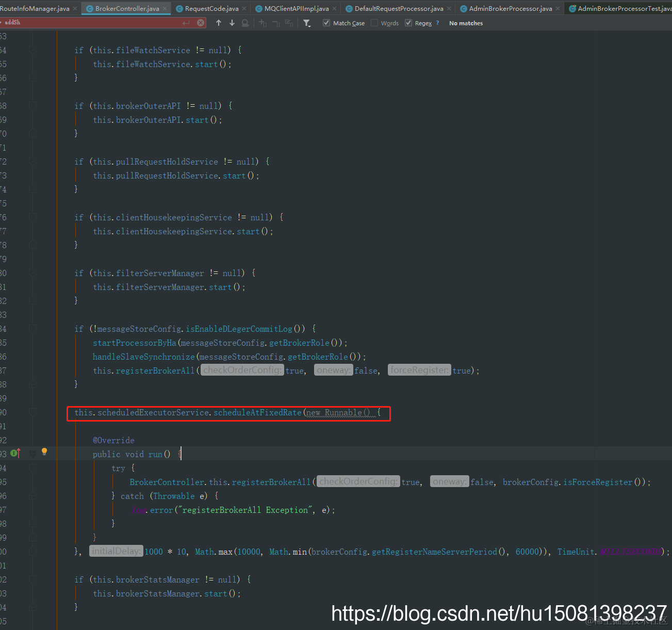672x630 pixels.
Task: Click the isEnableDLegerCommitLog call
Action: pyautogui.click(x=239, y=329)
